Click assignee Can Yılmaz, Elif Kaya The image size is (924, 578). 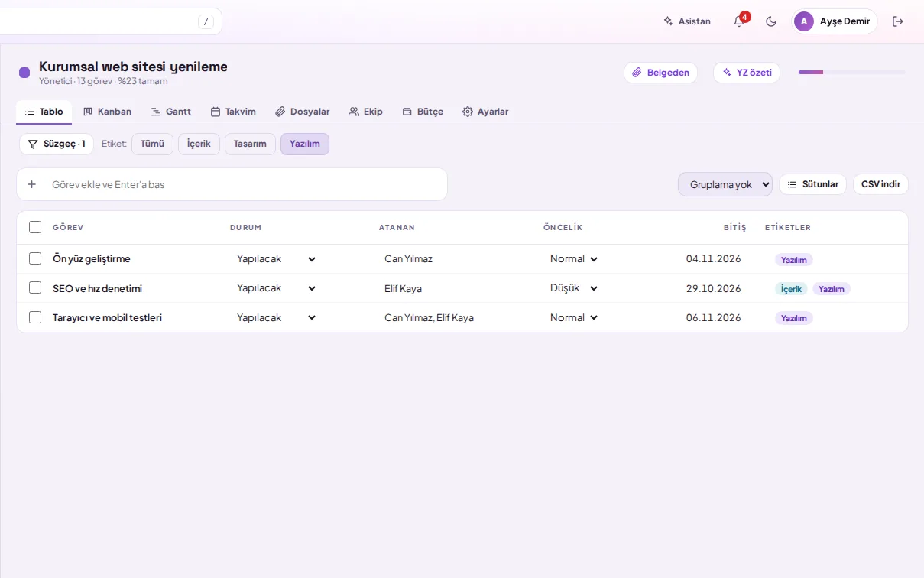(x=429, y=317)
